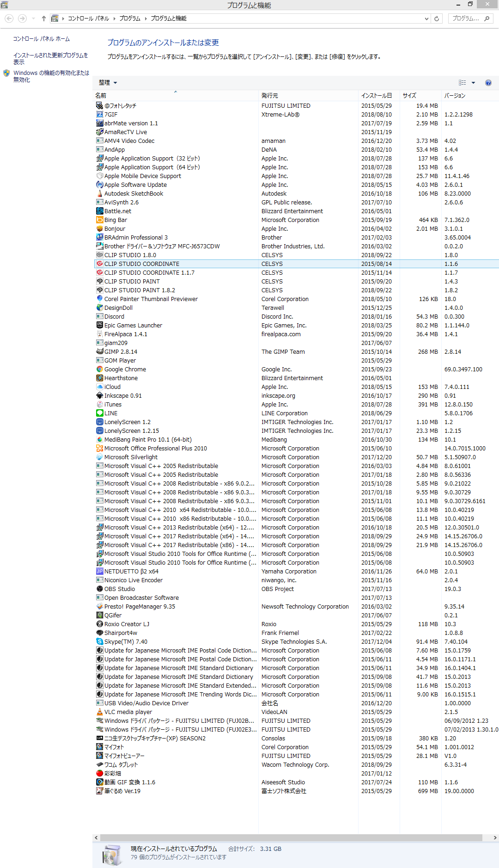Select the Autodesk SketchBook icon
499x868 pixels.
coord(99,193)
